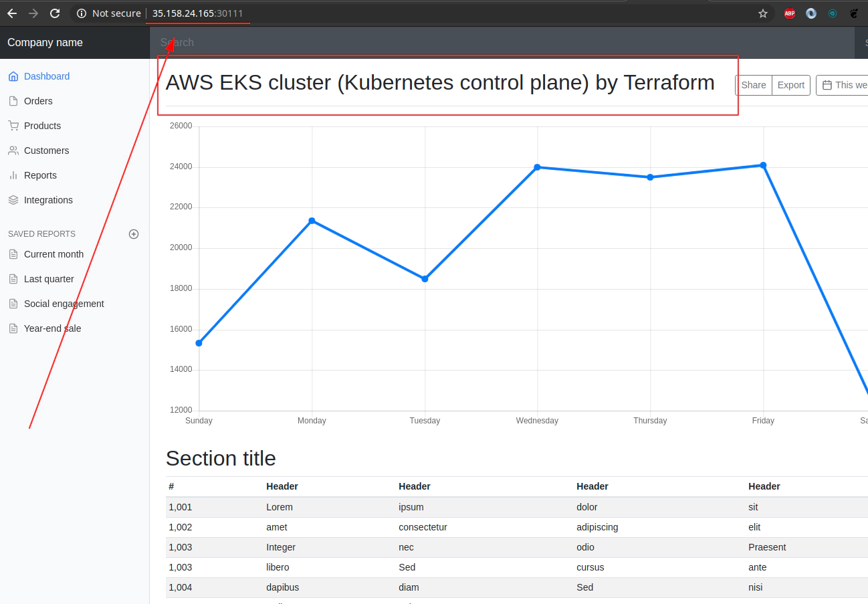Open the Last quarter saved report
The height and width of the screenshot is (604, 868).
49,279
